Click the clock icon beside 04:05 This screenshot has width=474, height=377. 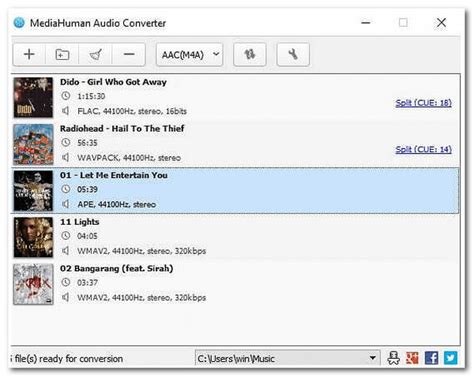pos(66,236)
